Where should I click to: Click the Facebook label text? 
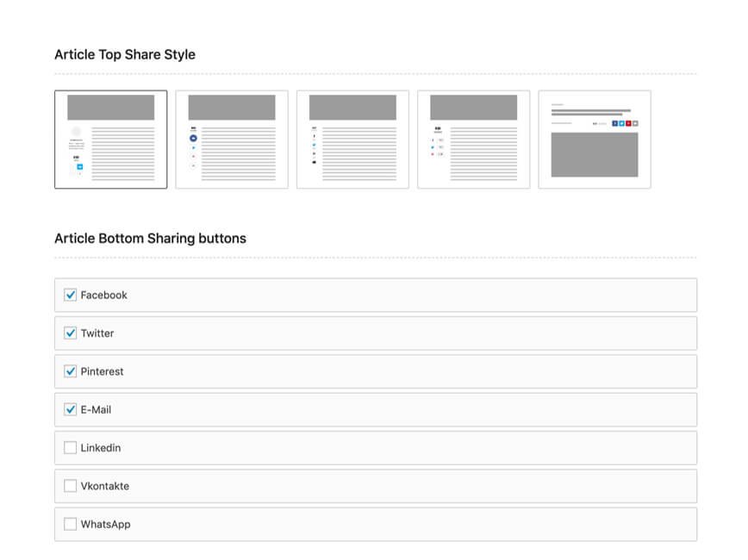pos(104,296)
